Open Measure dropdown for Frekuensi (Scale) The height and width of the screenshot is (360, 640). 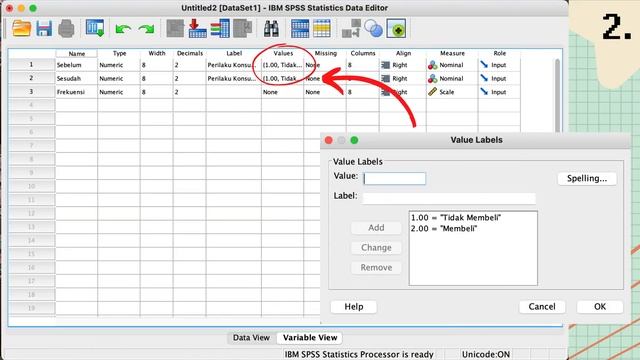[452, 92]
